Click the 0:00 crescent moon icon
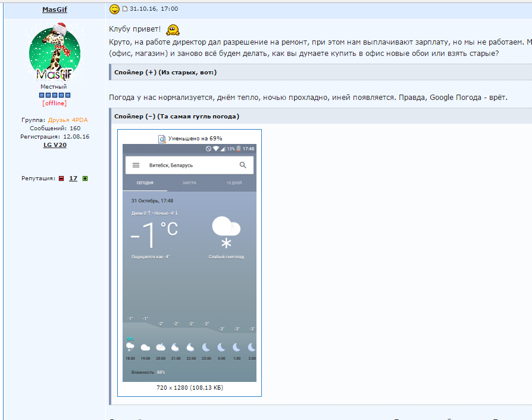 (x=221, y=347)
